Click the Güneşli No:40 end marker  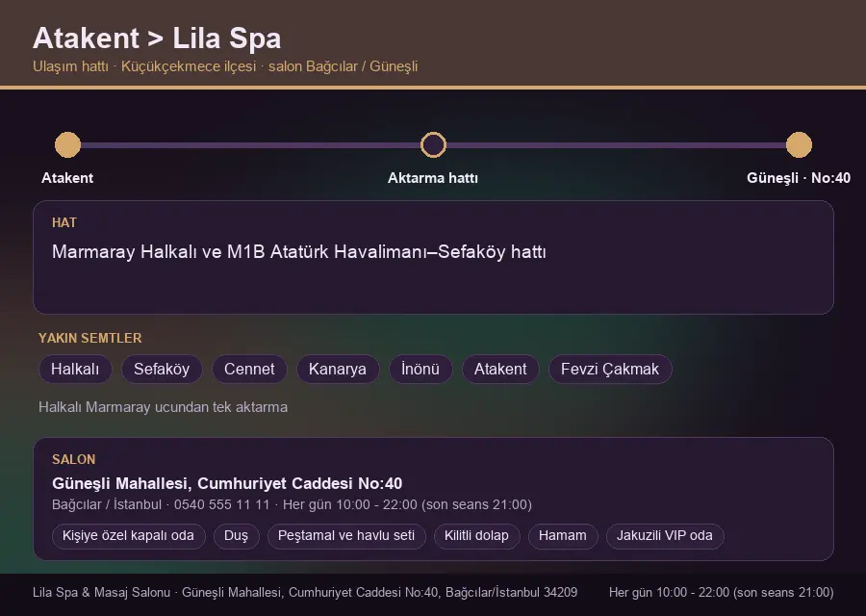(799, 144)
